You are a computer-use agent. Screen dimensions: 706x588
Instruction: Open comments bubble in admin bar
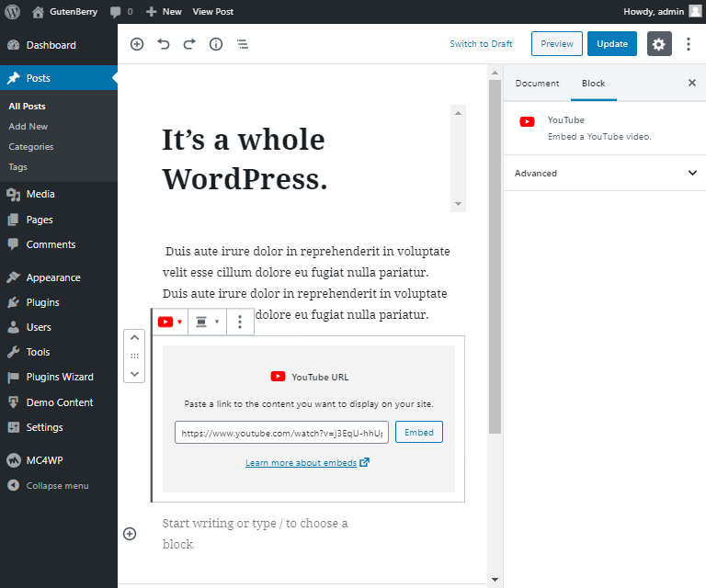(x=121, y=12)
